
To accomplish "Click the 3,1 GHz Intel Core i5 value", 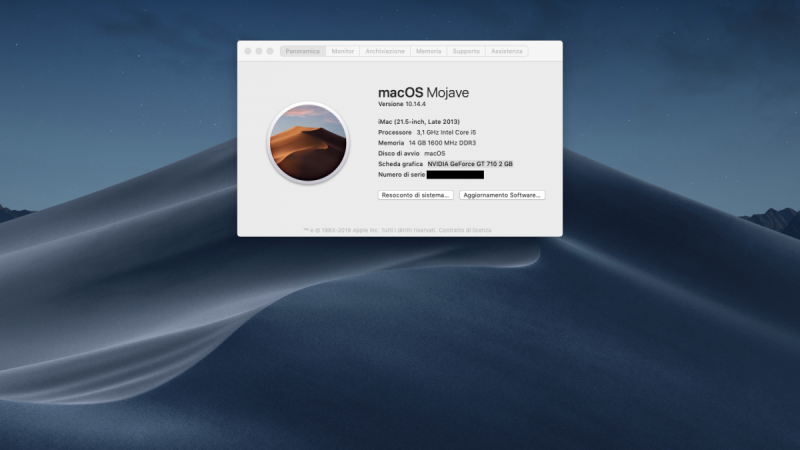I will (446, 132).
